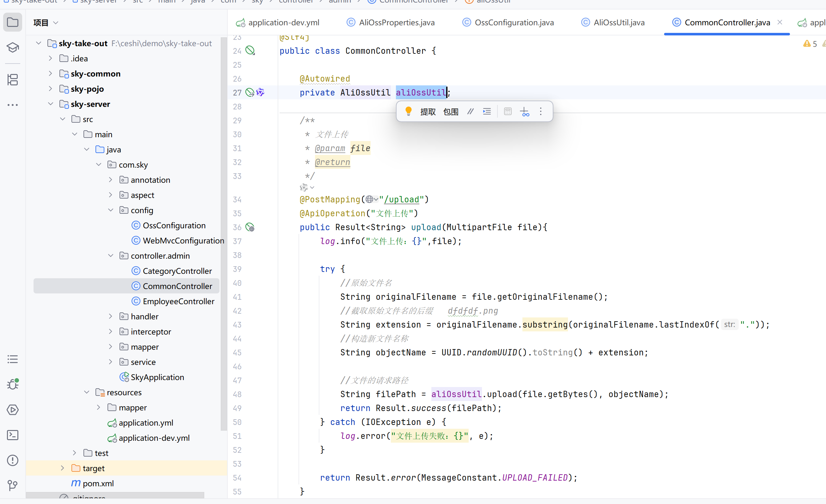The width and height of the screenshot is (826, 504).
Task: Click the endpoint gutter icon on line 36
Action: (250, 227)
